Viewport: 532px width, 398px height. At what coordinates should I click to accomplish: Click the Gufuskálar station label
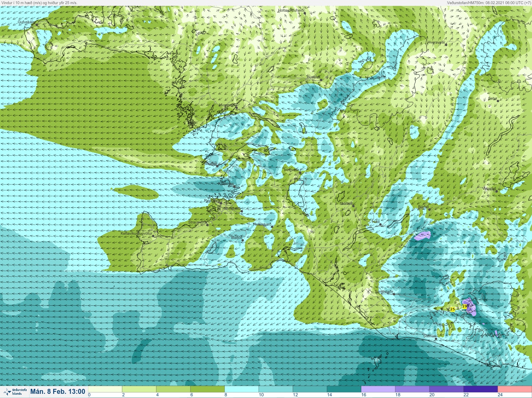click(26, 22)
